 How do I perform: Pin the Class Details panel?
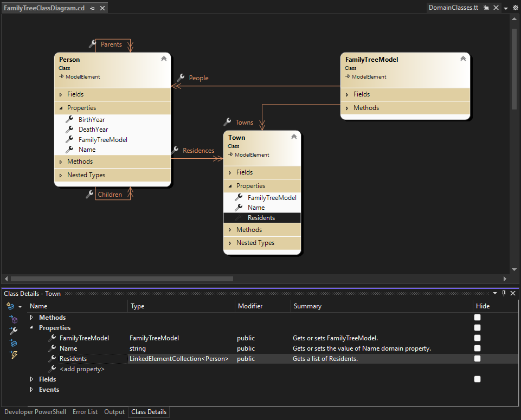point(503,293)
